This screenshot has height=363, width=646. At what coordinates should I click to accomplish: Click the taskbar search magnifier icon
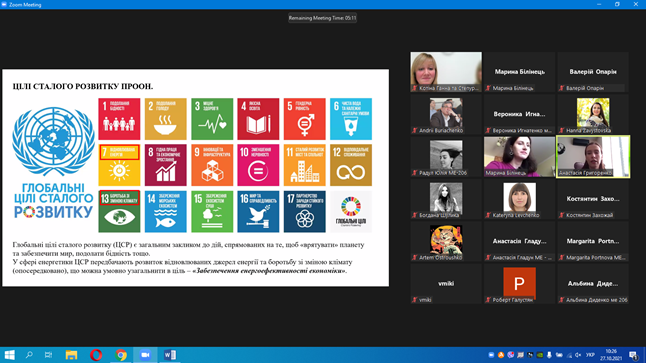[29, 355]
